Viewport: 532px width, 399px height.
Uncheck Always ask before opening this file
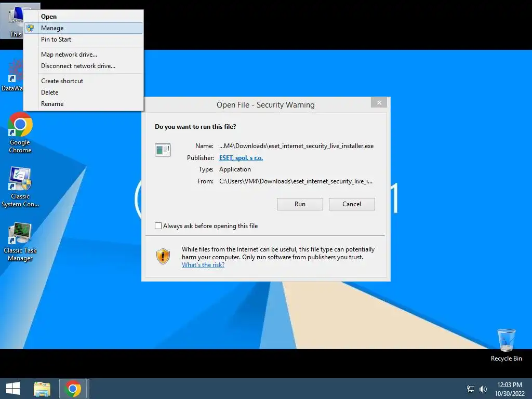click(158, 225)
